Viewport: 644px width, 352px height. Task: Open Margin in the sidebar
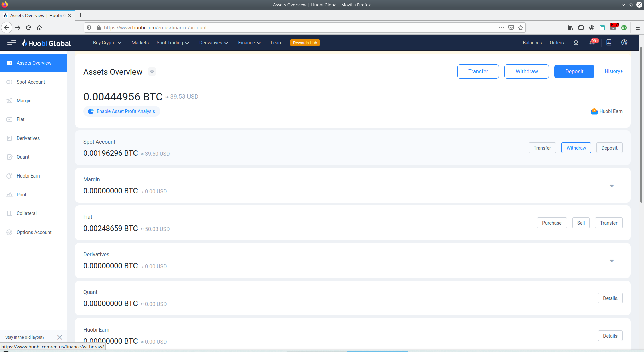(34, 101)
